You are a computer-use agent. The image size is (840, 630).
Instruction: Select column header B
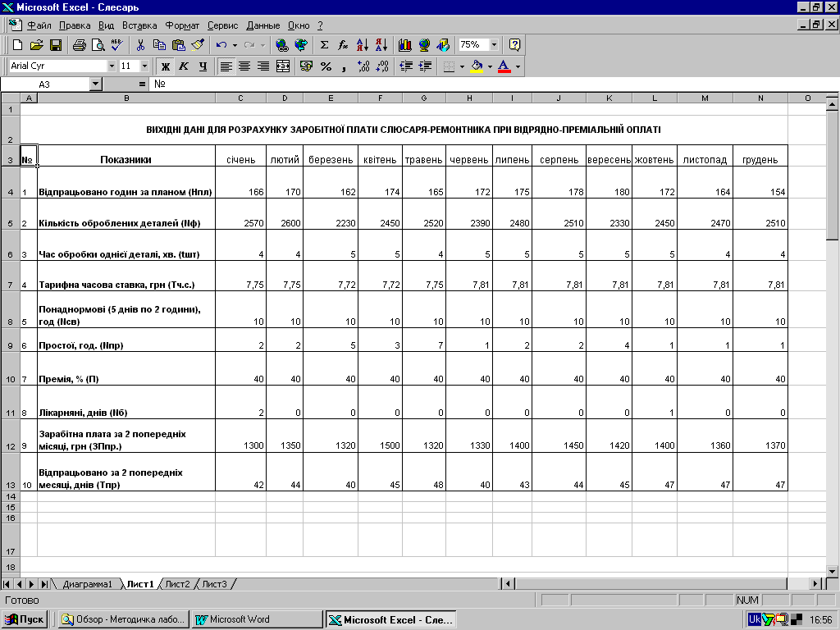pos(126,98)
